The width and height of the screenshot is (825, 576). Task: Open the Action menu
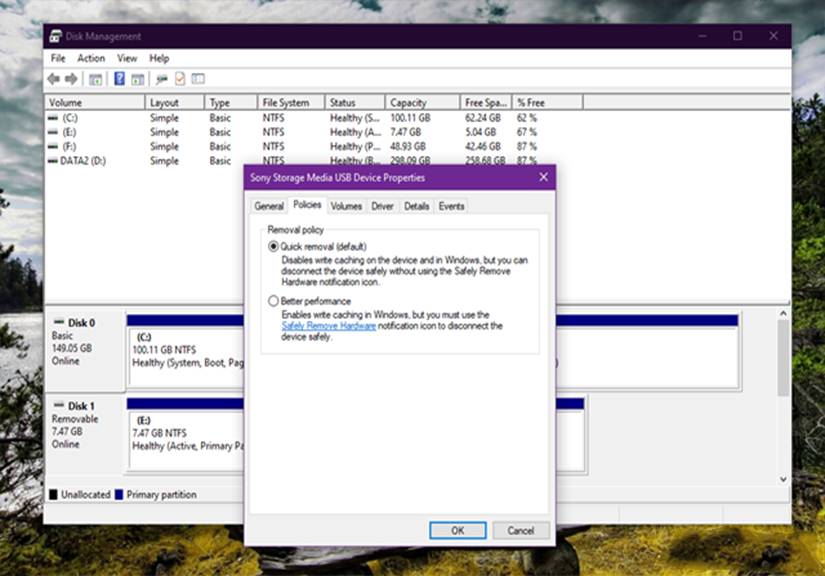pos(91,58)
